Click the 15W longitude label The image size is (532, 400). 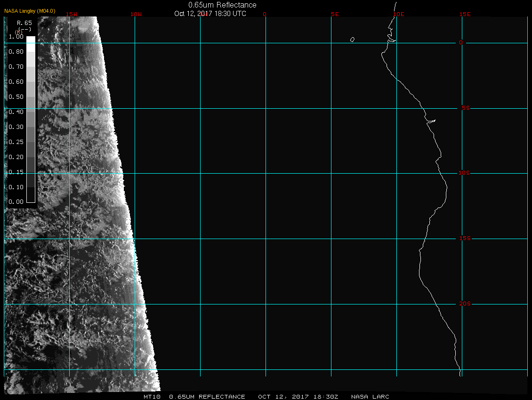click(x=72, y=14)
